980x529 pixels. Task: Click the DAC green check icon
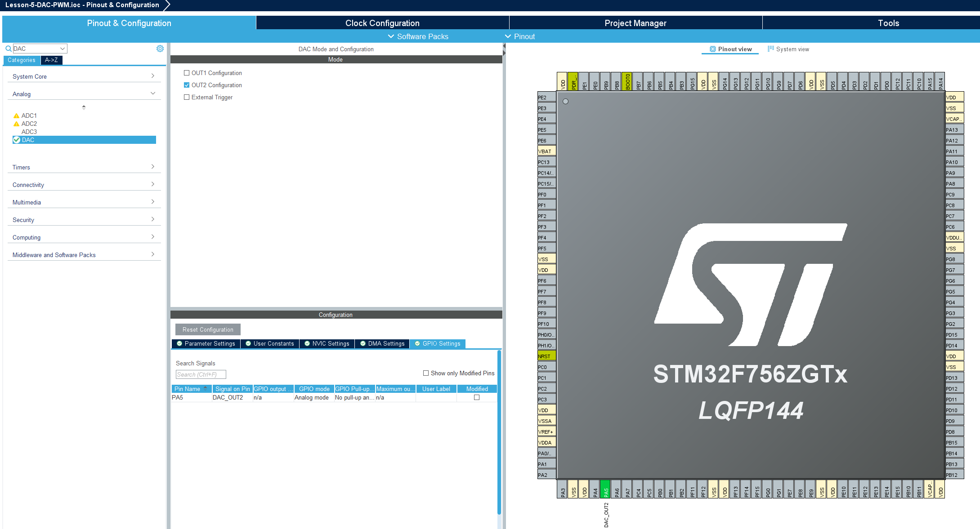[x=17, y=140]
